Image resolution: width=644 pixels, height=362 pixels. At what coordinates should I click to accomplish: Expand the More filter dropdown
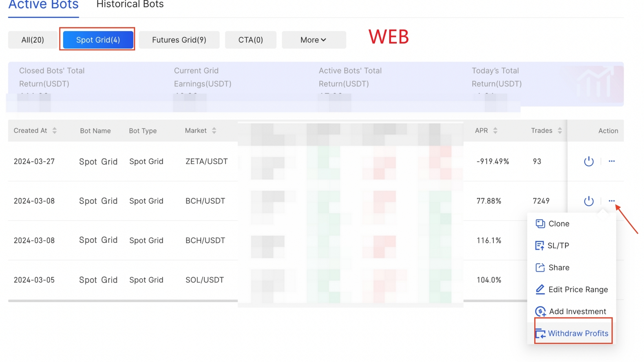[x=313, y=40]
